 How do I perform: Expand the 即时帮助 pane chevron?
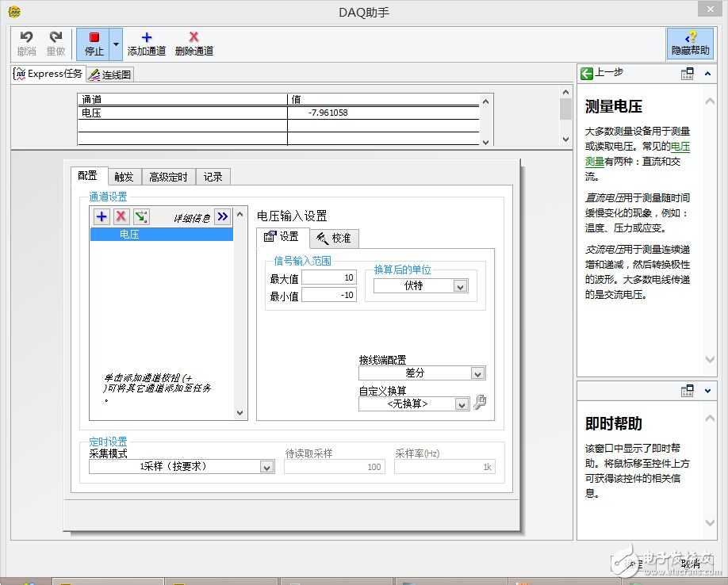[x=707, y=391]
